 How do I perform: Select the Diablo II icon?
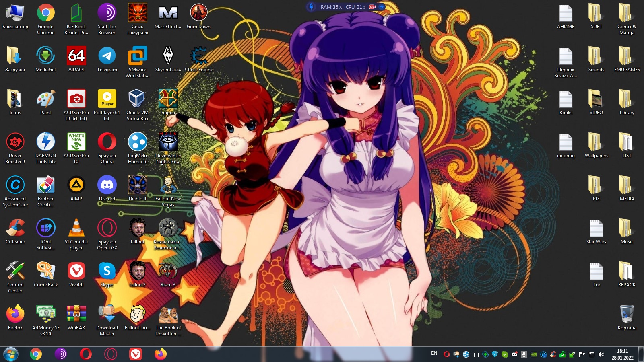[x=138, y=189]
